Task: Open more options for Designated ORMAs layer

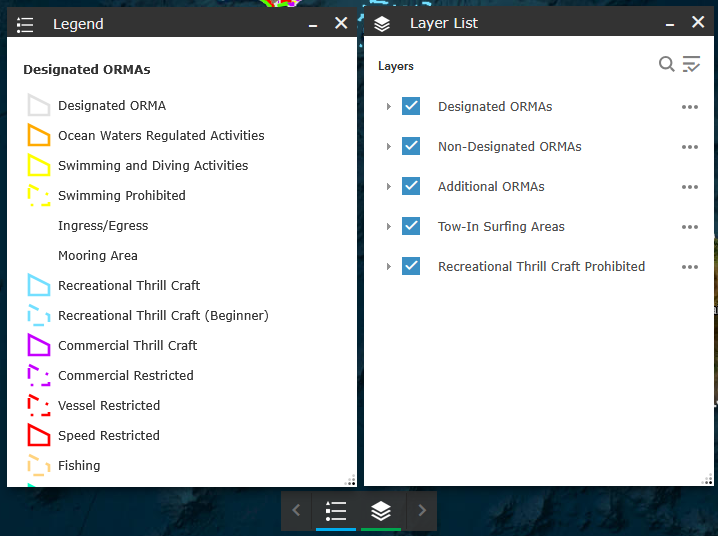Action: pos(689,107)
